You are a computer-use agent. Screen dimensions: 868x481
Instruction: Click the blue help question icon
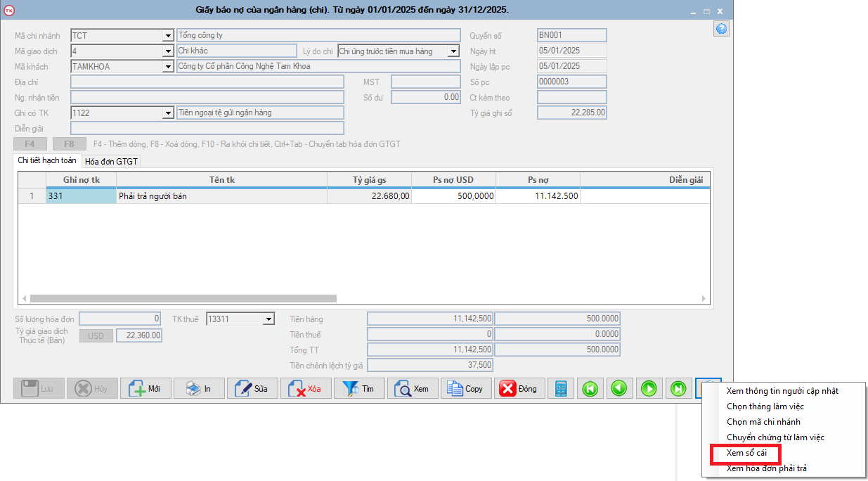click(721, 29)
